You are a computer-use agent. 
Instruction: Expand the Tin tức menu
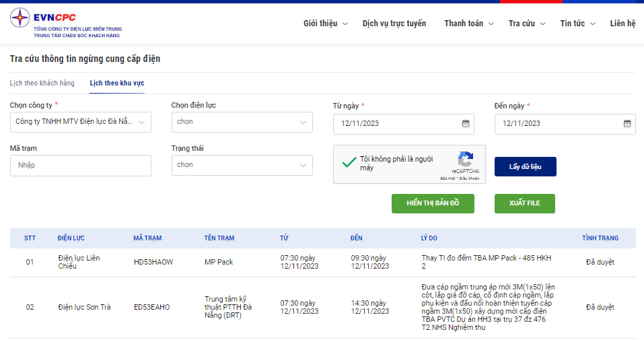tap(577, 24)
